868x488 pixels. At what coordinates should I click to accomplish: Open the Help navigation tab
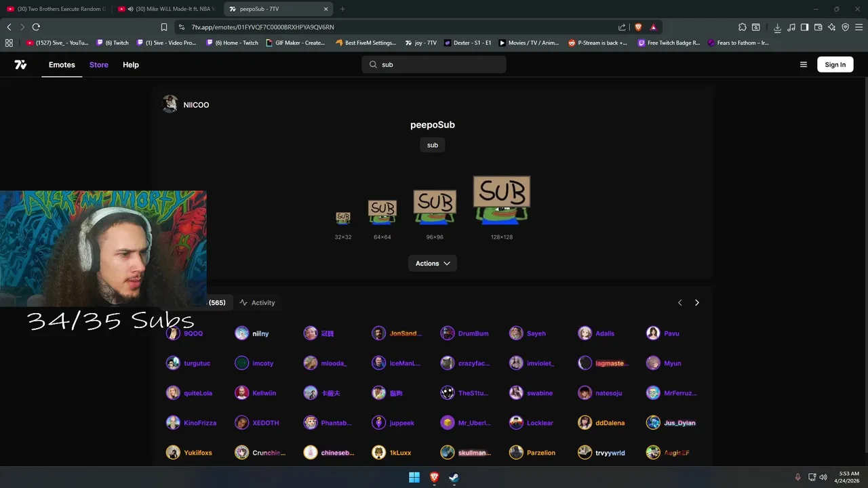point(131,65)
